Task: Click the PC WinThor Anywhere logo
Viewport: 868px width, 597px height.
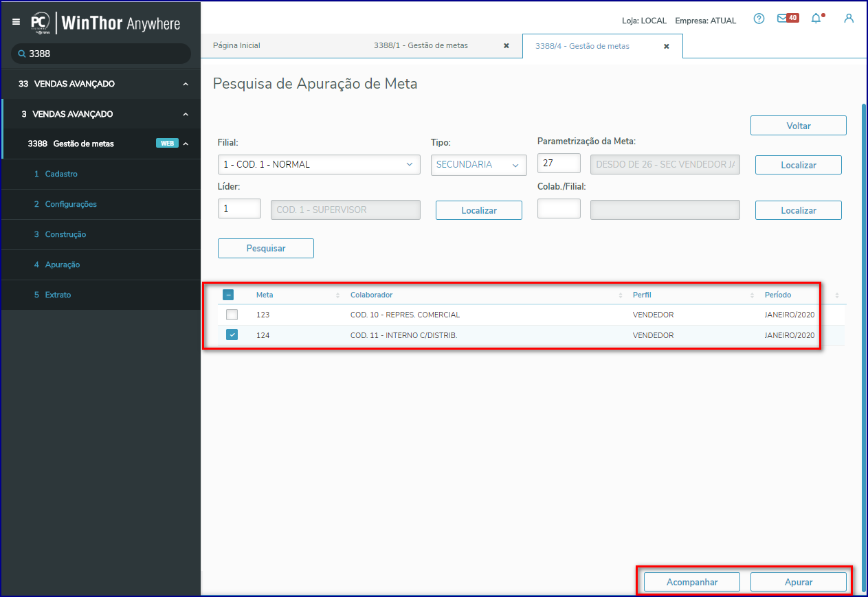Action: click(x=105, y=23)
